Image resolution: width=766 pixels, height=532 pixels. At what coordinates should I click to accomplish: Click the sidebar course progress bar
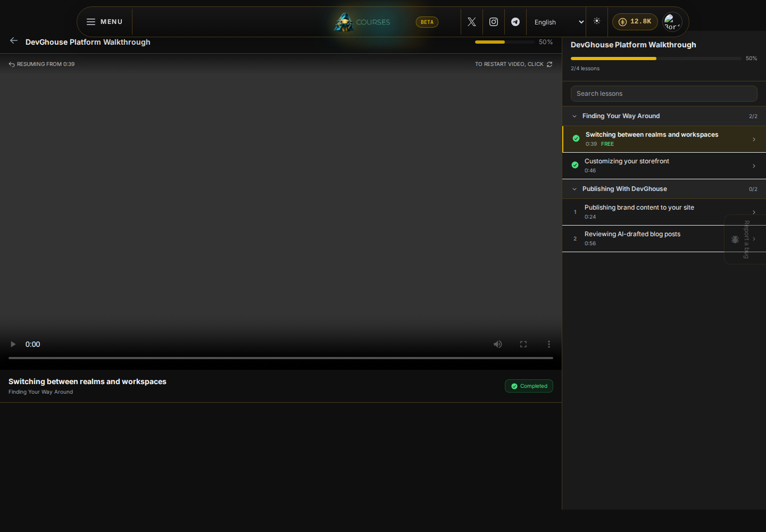pos(656,59)
